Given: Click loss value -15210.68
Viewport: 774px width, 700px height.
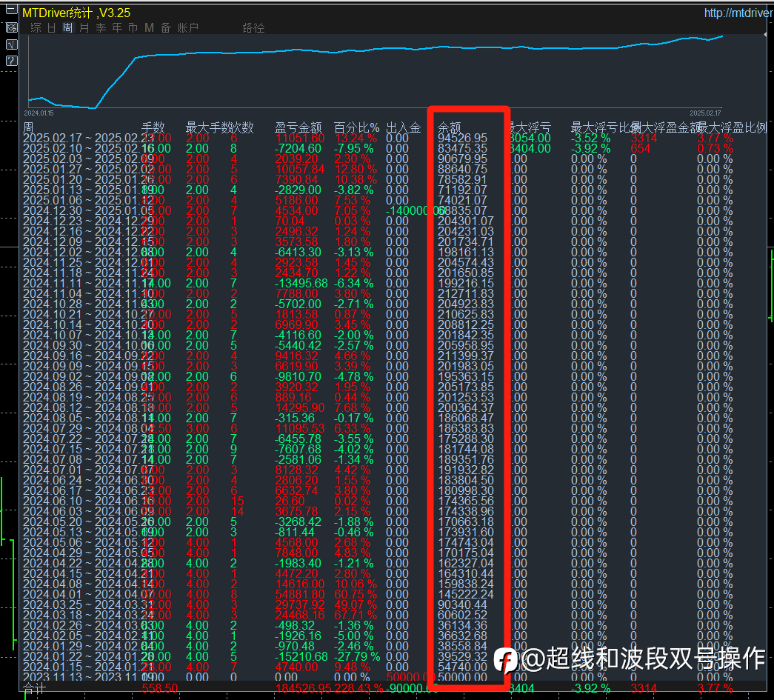Looking at the screenshot, I should 301,656.
